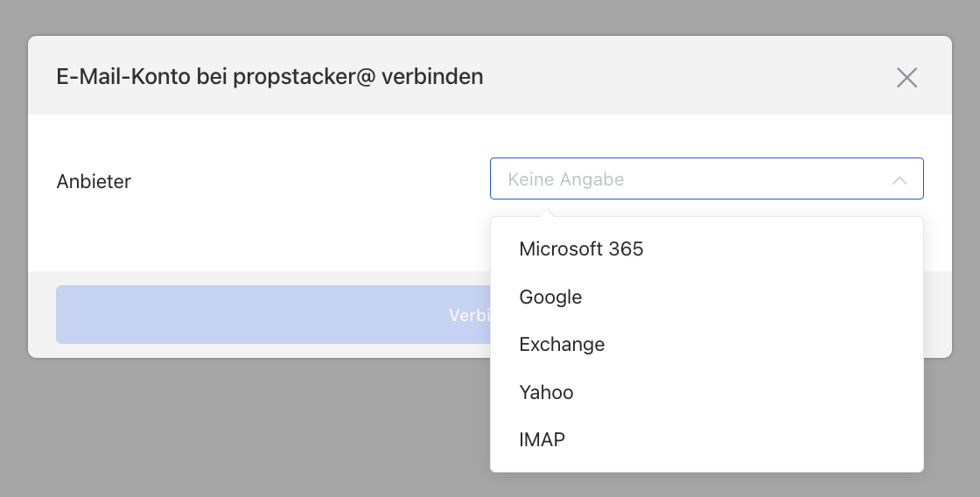This screenshot has width=980, height=497.
Task: Click the X icon in dialog header
Action: tap(906, 77)
